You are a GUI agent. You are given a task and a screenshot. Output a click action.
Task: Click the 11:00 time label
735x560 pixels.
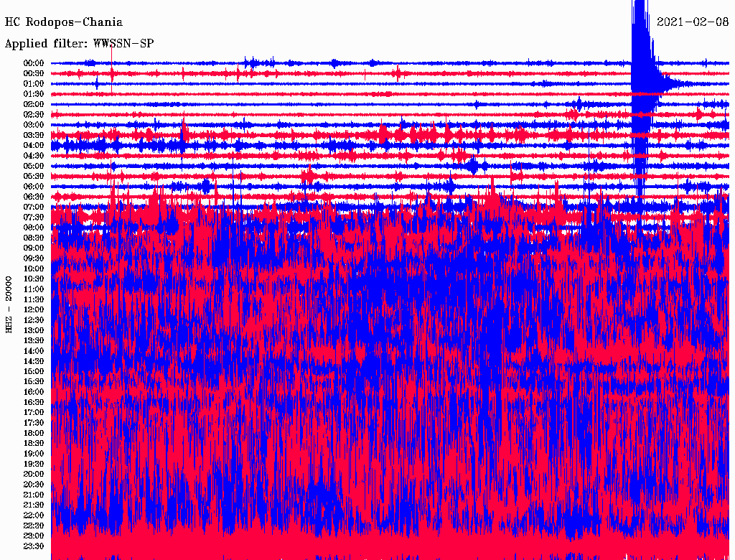click(x=34, y=289)
